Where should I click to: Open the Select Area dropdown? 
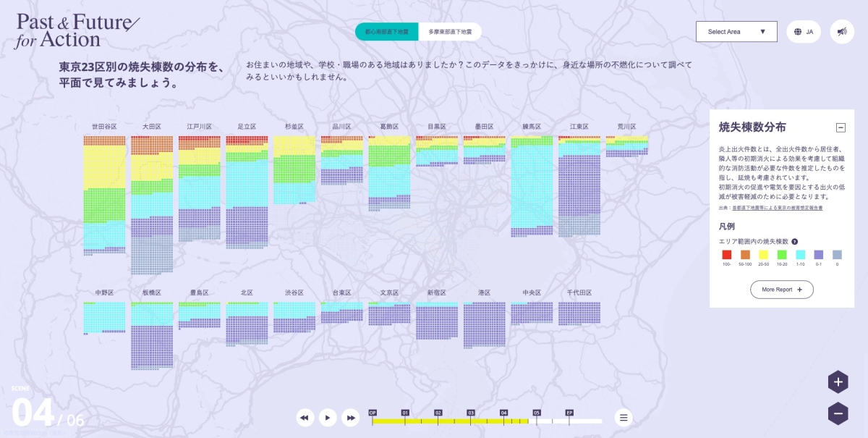736,32
